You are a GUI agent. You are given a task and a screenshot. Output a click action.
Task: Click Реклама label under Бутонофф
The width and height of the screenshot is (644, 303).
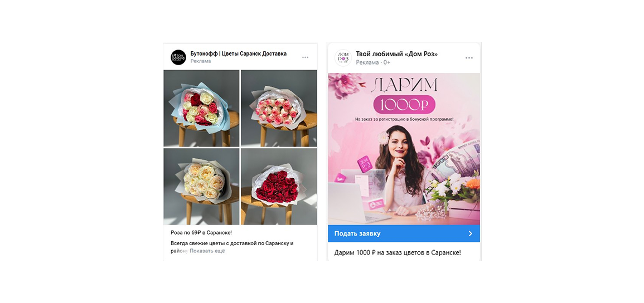click(200, 61)
